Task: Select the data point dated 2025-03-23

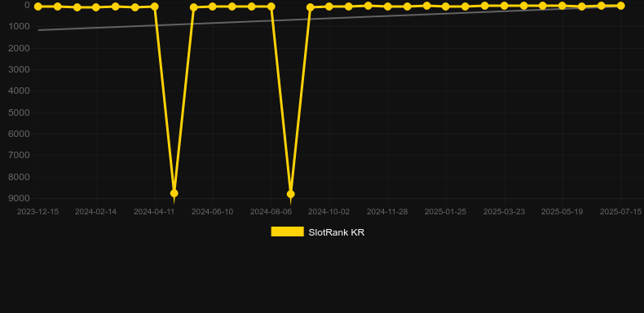Action: coord(504,6)
